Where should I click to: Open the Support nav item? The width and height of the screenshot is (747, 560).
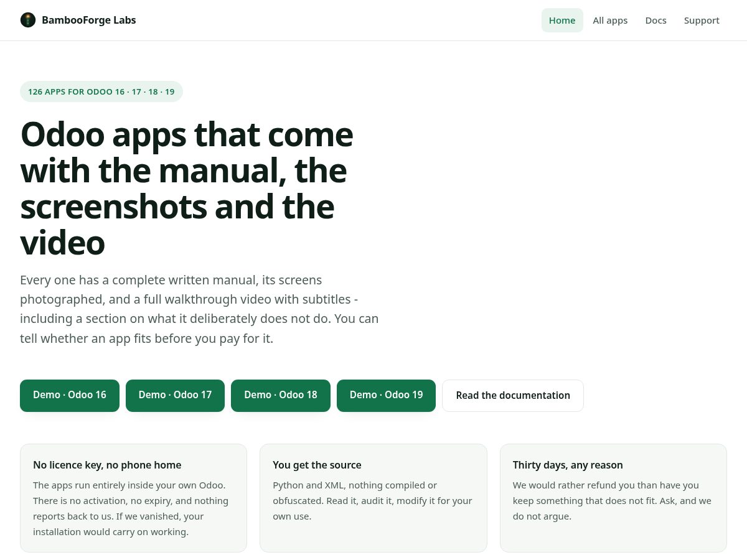pos(702,20)
